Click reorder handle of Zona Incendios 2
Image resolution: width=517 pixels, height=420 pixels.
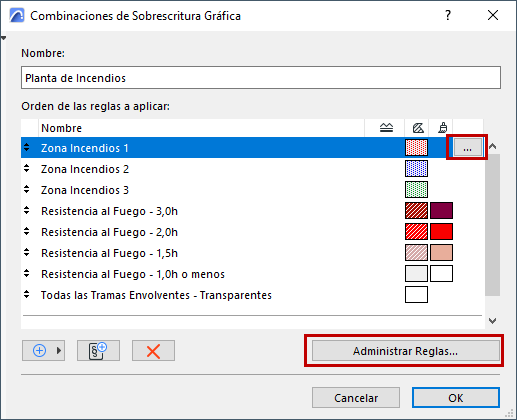click(x=27, y=168)
